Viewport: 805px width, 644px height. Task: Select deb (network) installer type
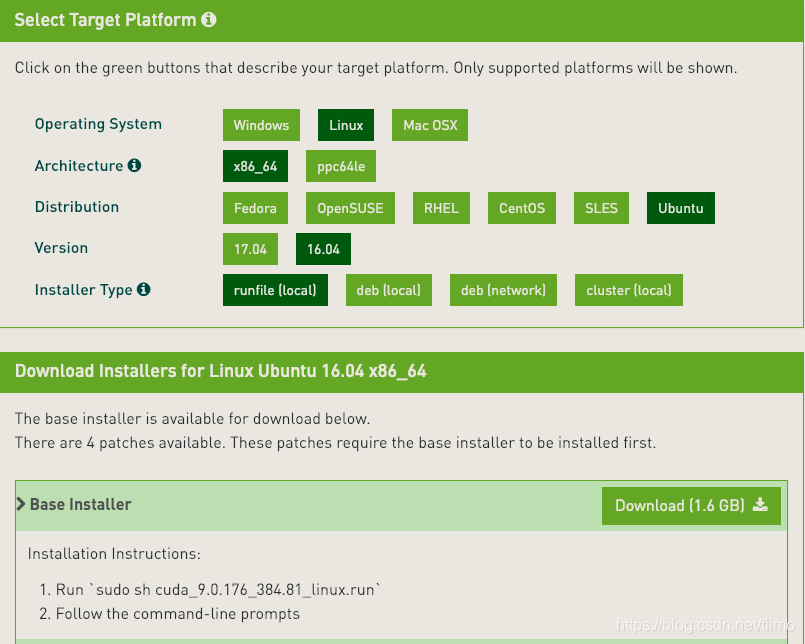click(503, 290)
